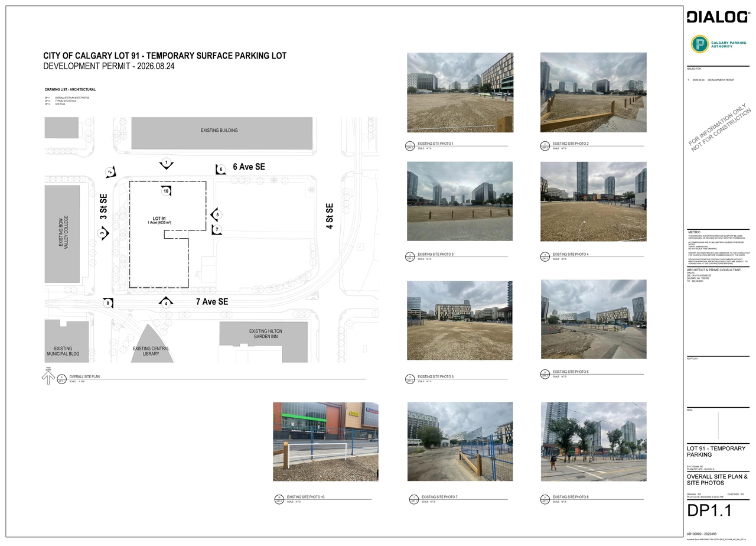Image resolution: width=756 pixels, height=546 pixels.
Task: Click the 'DP1.1' sheet number
Action: click(709, 511)
